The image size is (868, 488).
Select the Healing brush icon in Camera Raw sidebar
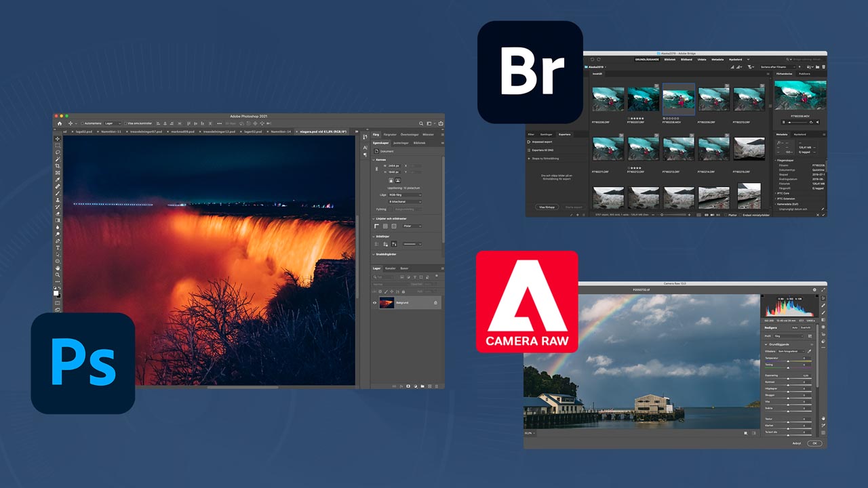(823, 306)
